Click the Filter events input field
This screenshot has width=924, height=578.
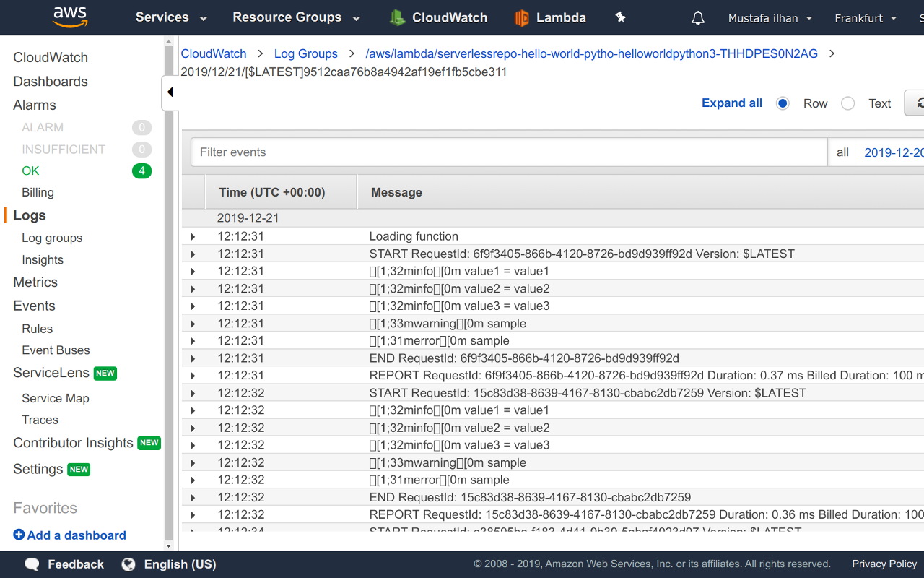pos(509,152)
